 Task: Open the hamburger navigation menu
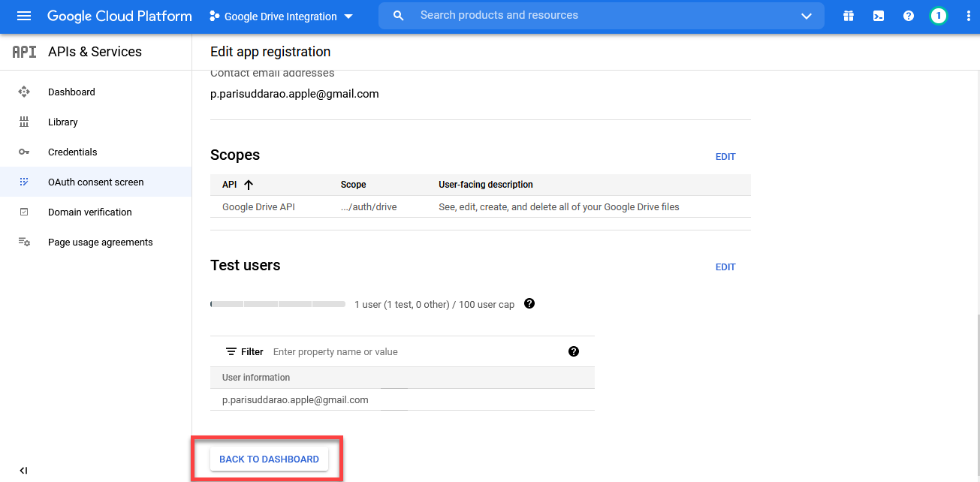click(24, 16)
